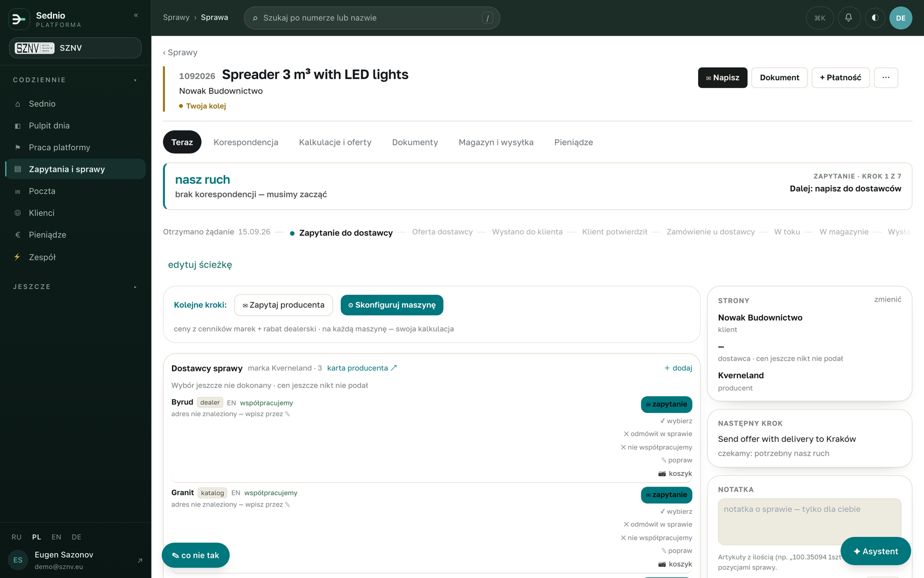Open Pieniądze in the sidebar
Image resolution: width=924 pixels, height=578 pixels.
(75, 235)
